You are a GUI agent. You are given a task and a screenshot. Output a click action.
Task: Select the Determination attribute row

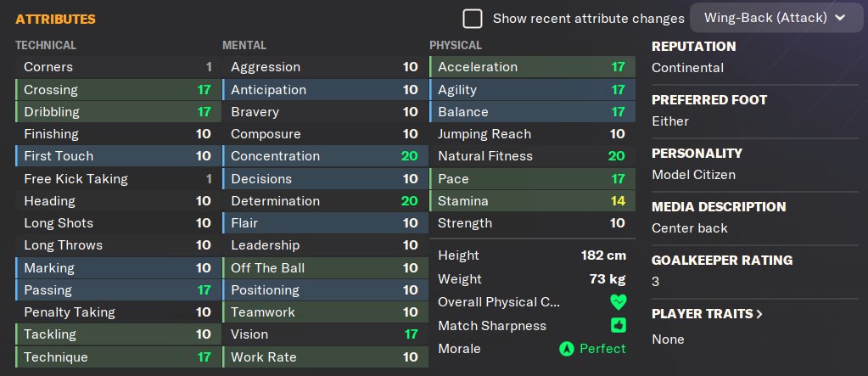[322, 201]
